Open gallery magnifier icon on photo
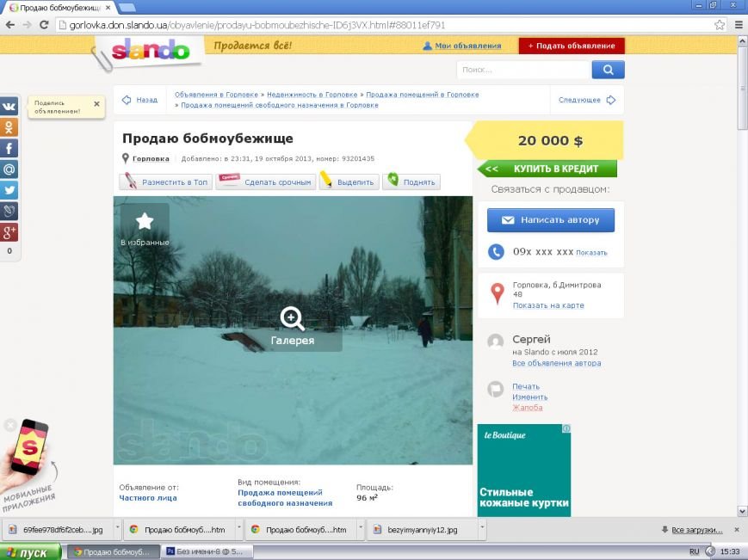Image resolution: width=748 pixels, height=560 pixels. coord(292,318)
